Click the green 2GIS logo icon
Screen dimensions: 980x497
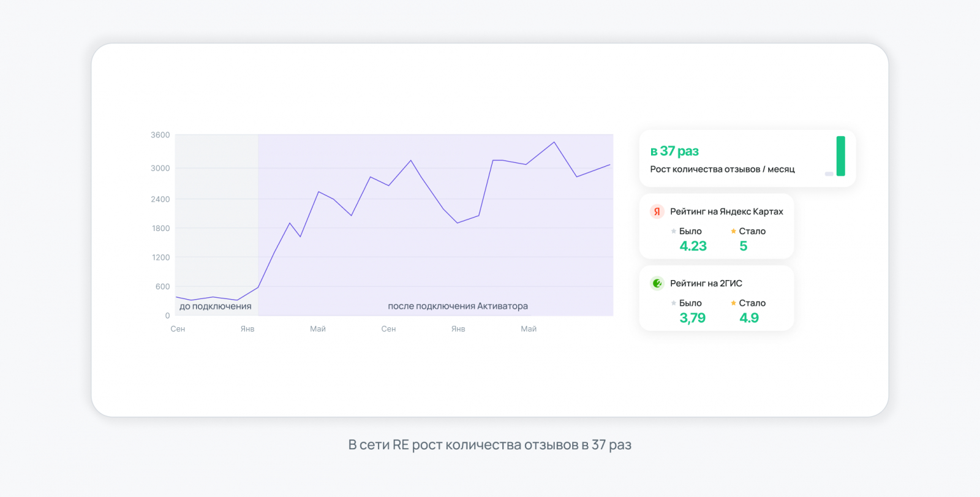point(657,283)
